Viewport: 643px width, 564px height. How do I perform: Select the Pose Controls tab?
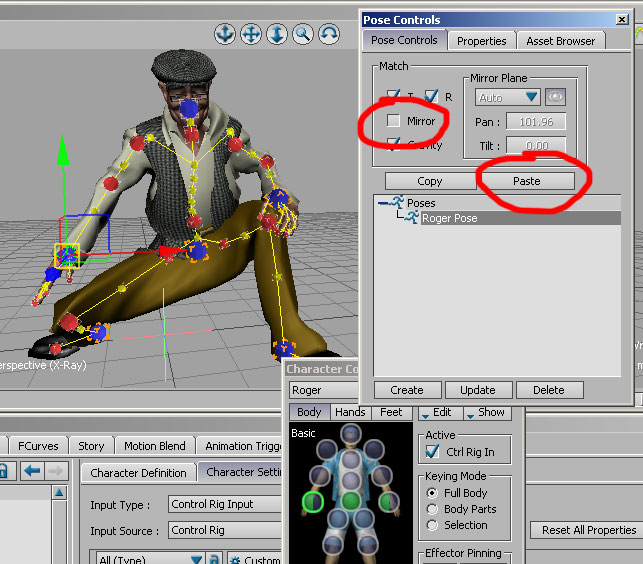point(404,40)
